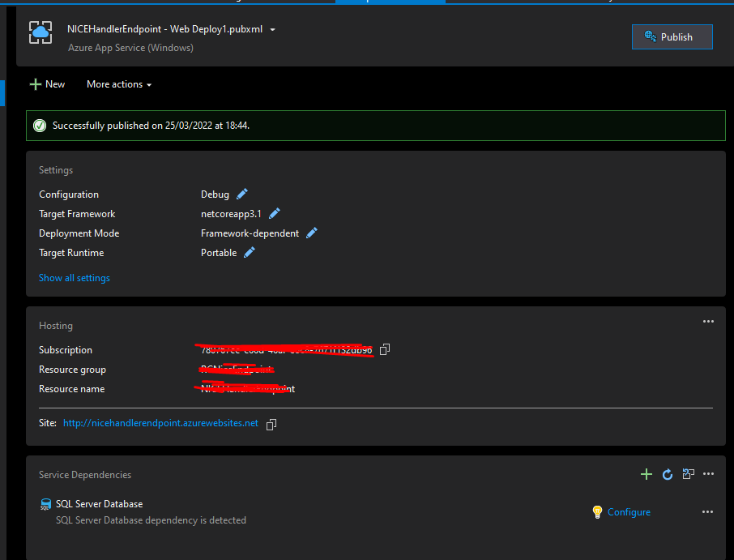Select the "Framework-dependent" value
Viewport: 734px width, 560px height.
pyautogui.click(x=250, y=233)
